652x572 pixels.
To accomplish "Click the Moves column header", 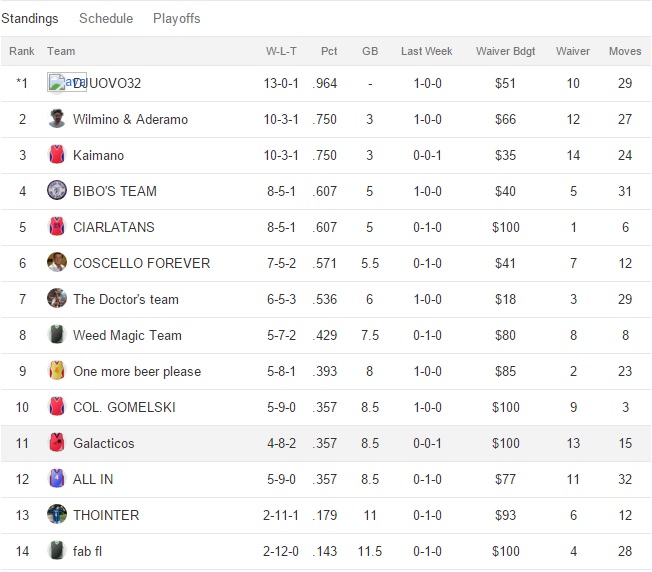I will (625, 51).
